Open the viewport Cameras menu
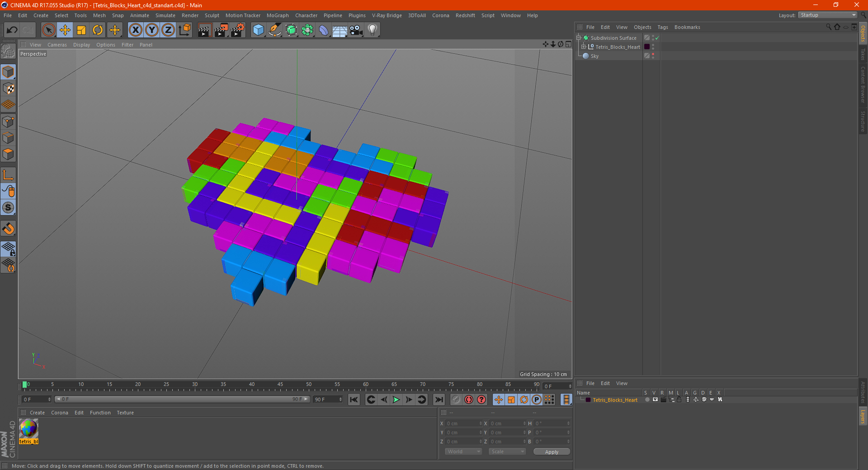Screen dimensions: 868x470 point(57,45)
